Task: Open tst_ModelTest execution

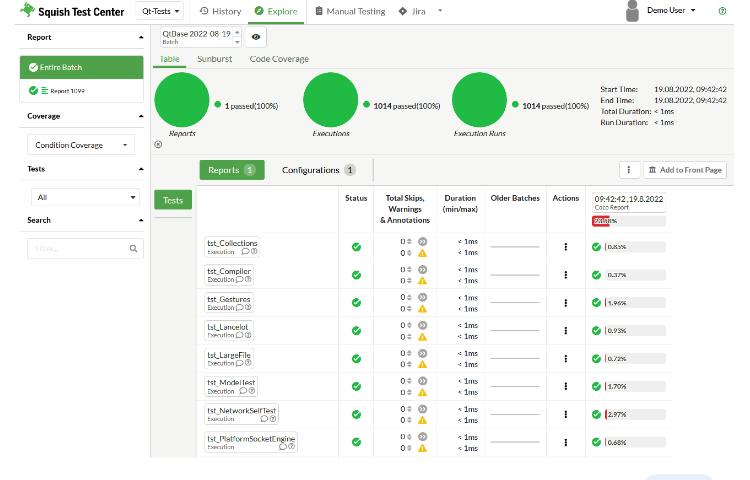Action: click(232, 386)
